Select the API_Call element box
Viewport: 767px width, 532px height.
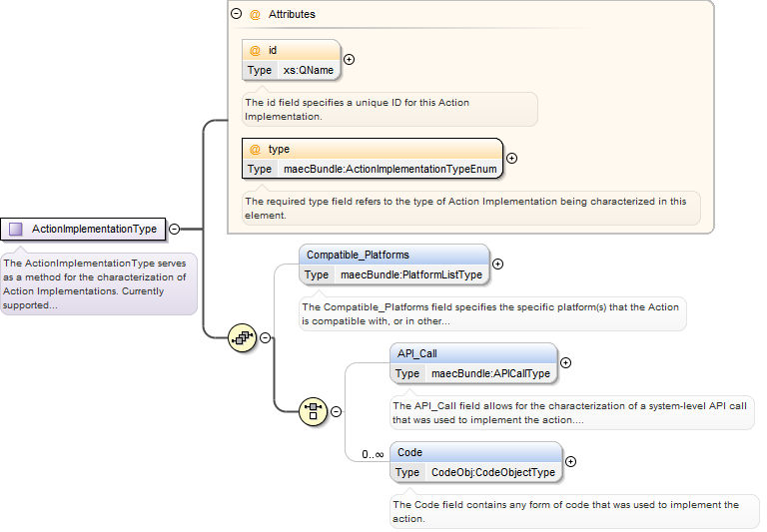pyautogui.click(x=474, y=363)
